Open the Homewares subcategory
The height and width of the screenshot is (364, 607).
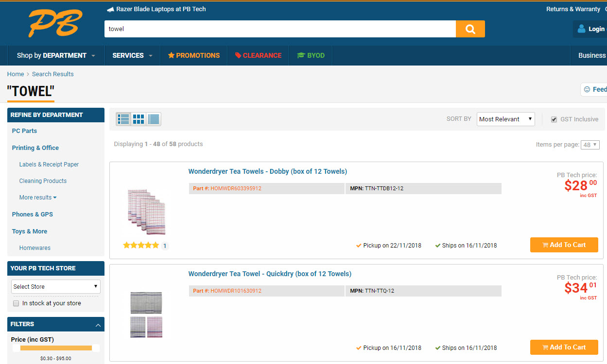35,248
